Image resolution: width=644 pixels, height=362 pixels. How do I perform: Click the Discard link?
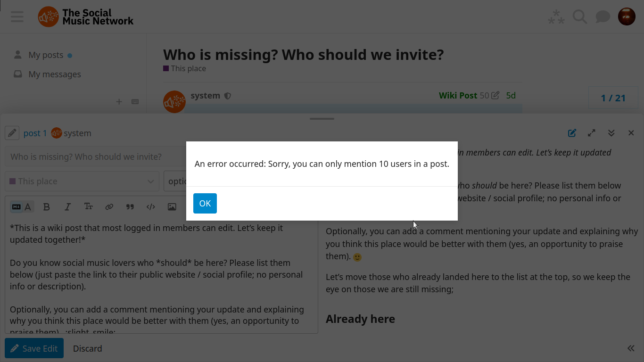coord(87,348)
